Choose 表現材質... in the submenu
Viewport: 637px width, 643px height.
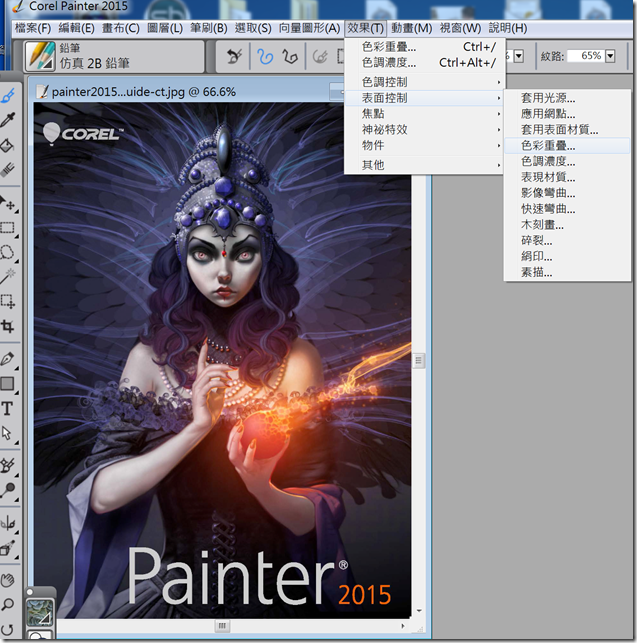[567, 177]
